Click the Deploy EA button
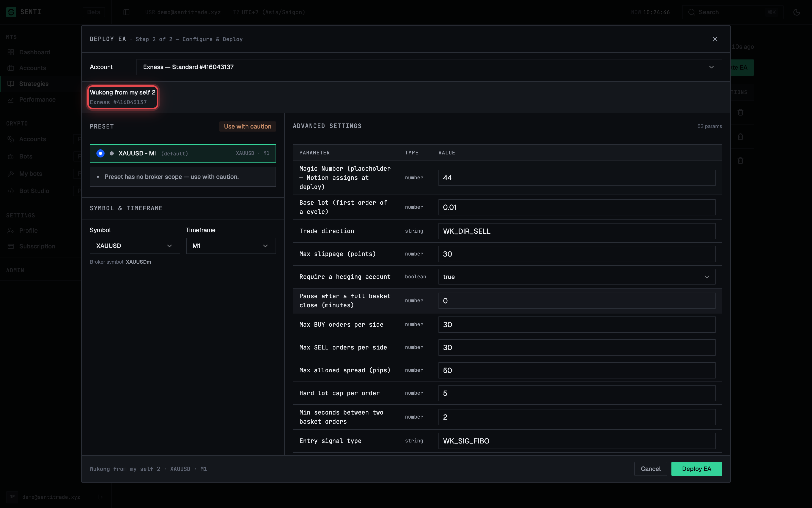 coord(696,469)
